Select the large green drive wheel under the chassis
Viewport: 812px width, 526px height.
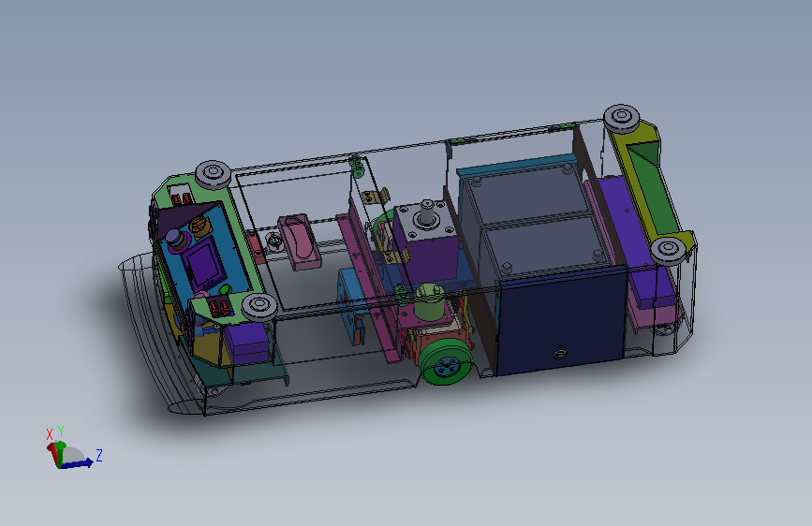tap(445, 361)
